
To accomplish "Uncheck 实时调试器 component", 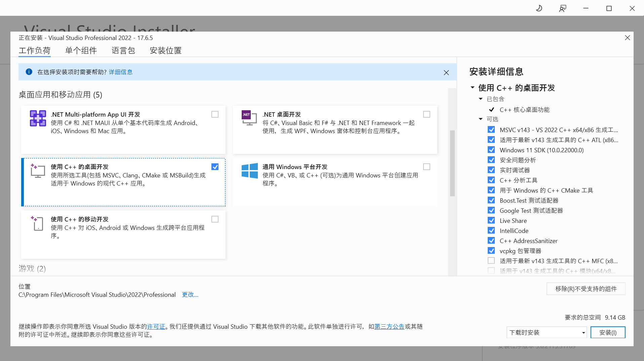I will coord(491,170).
